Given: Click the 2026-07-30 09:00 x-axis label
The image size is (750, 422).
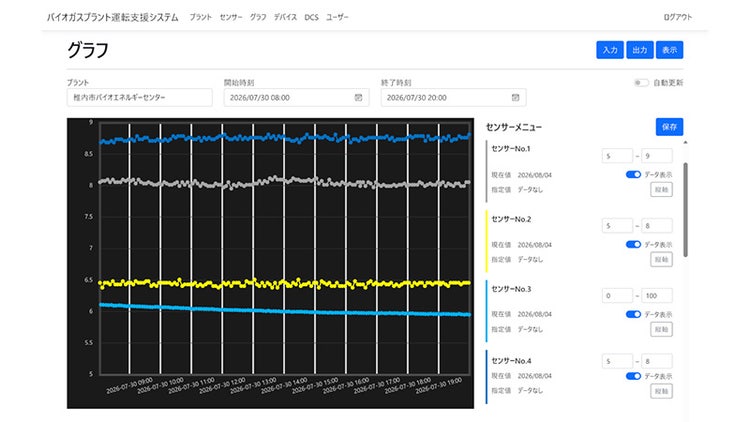Looking at the screenshot, I should coord(129,385).
